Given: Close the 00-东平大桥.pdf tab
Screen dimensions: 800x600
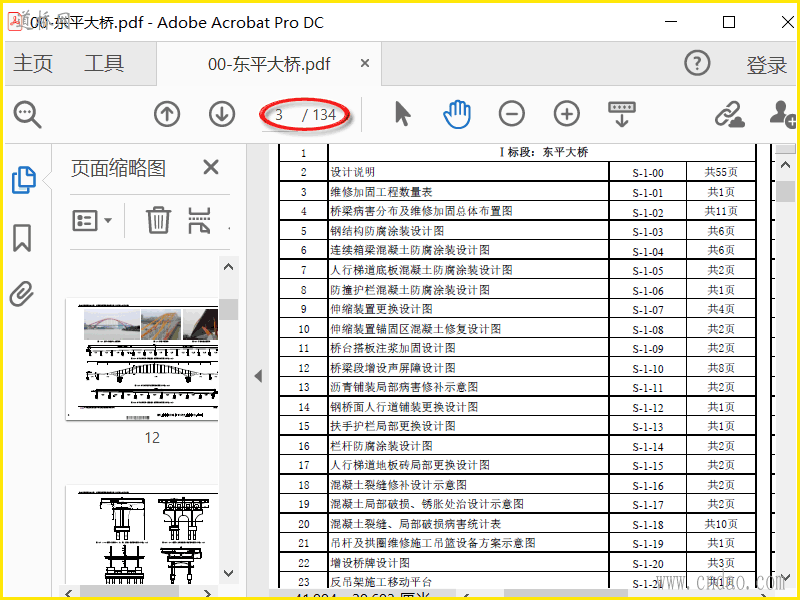Looking at the screenshot, I should pos(365,63).
